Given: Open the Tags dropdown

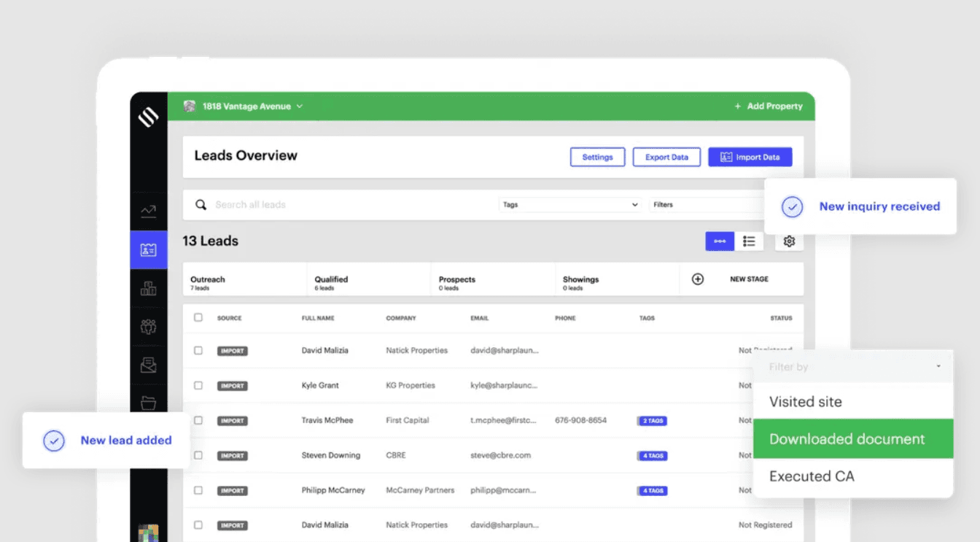Looking at the screenshot, I should 570,204.
